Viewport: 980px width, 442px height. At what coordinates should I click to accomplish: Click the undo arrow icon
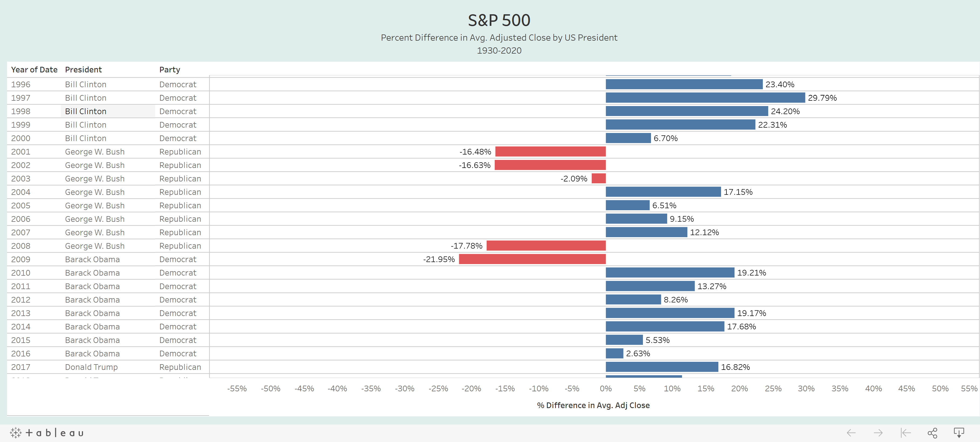(851, 433)
